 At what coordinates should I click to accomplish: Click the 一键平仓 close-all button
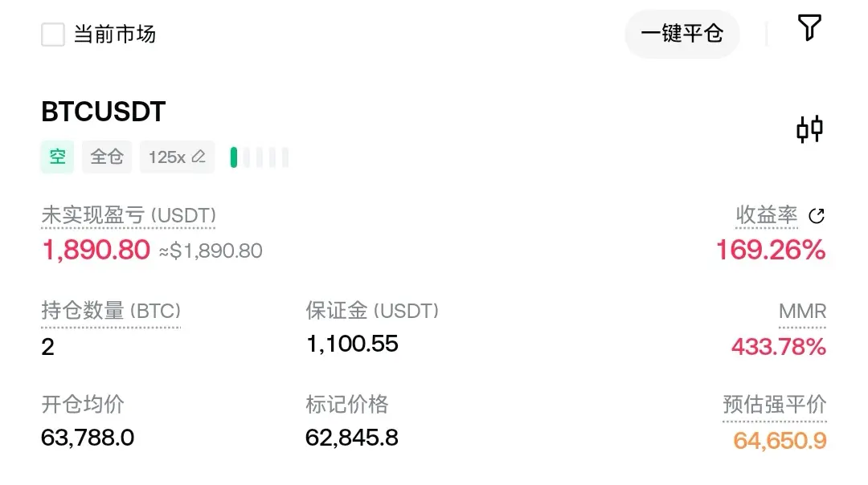(x=682, y=34)
